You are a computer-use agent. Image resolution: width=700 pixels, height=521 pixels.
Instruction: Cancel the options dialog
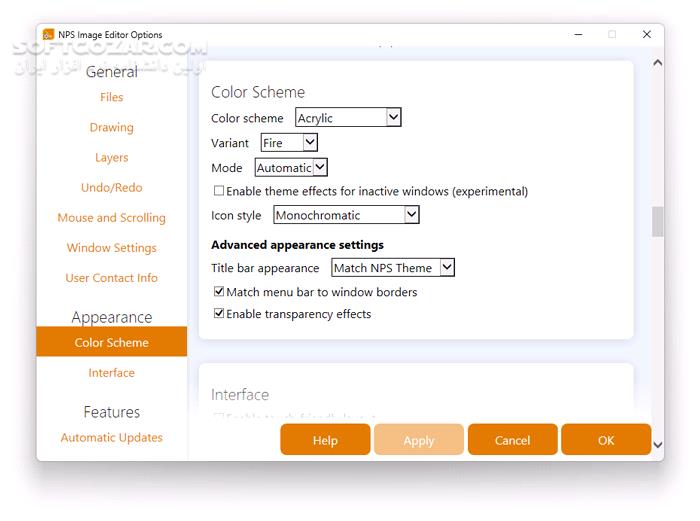pyautogui.click(x=512, y=440)
